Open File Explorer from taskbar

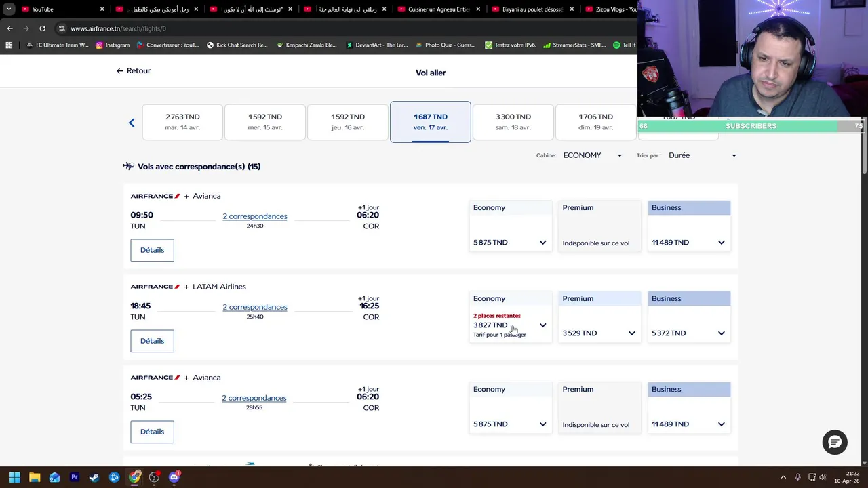point(35,477)
